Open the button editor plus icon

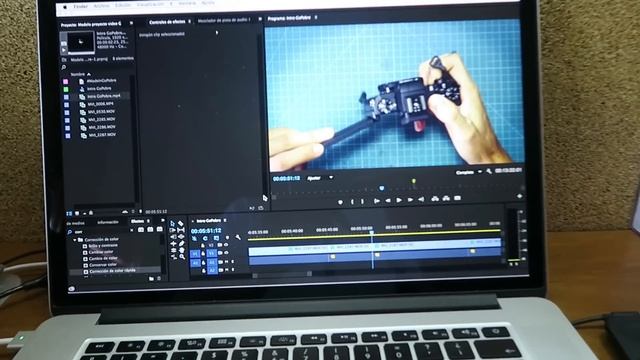coord(519,197)
